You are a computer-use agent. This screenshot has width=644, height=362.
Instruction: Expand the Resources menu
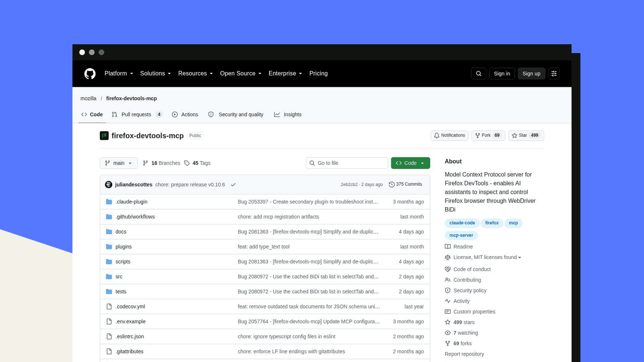click(x=195, y=74)
